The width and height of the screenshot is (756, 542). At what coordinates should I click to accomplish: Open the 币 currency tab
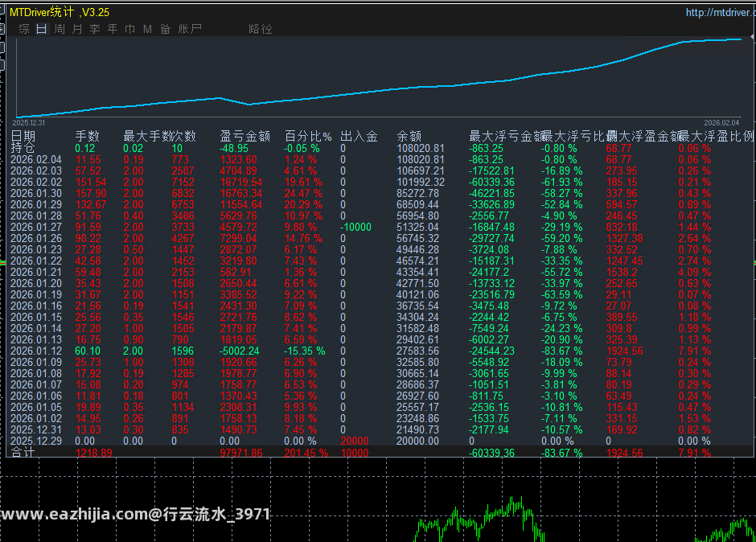129,29
